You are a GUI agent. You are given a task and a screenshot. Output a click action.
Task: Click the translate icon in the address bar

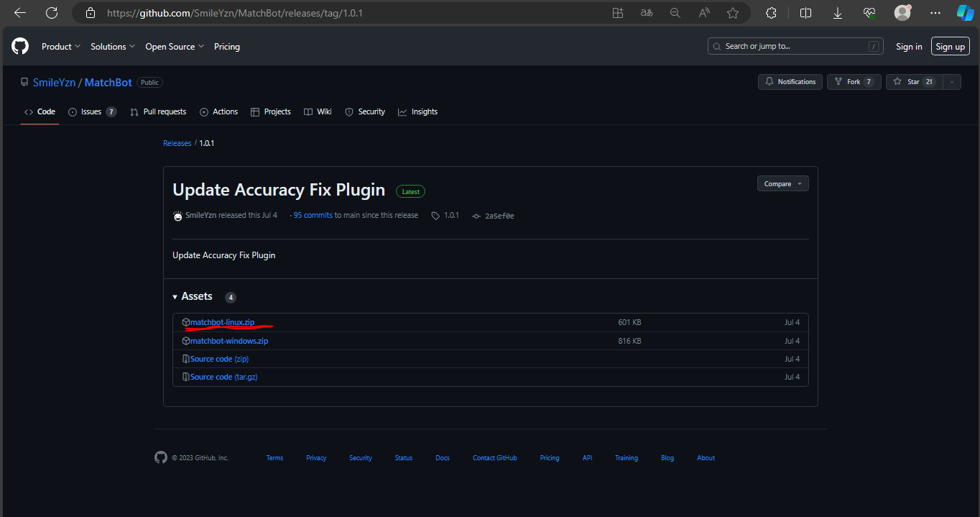tap(647, 13)
